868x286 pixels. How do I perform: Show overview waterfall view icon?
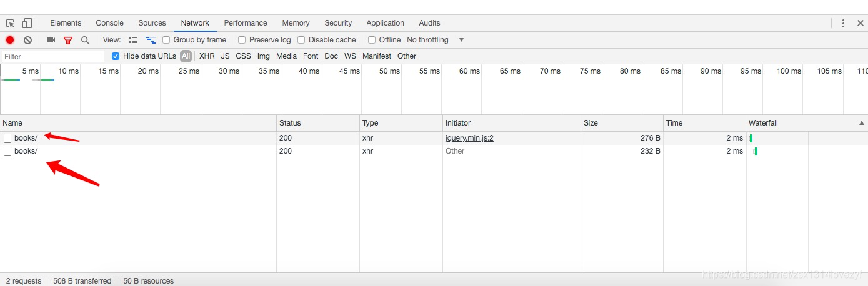click(x=150, y=40)
